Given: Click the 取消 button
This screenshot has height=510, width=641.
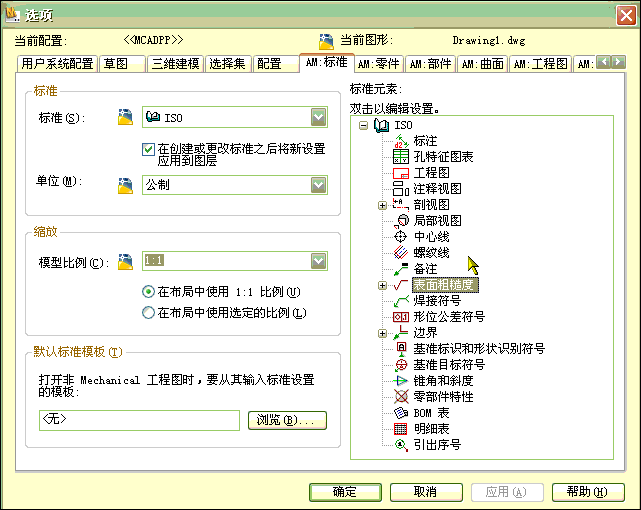Looking at the screenshot, I should [x=426, y=492].
